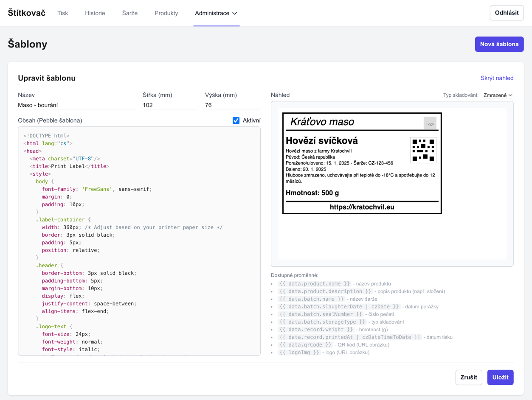The width and height of the screenshot is (532, 400).
Task: Open the Tisk tab
Action: (62, 13)
